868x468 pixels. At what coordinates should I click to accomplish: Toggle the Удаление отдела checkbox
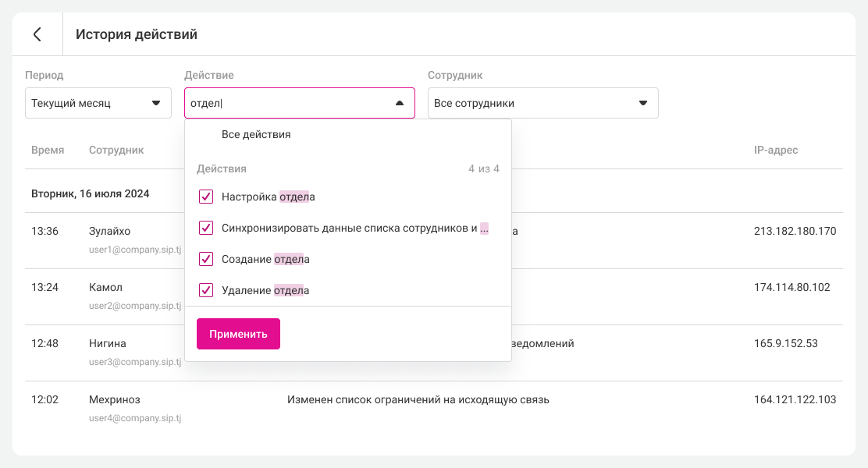pyautogui.click(x=206, y=290)
